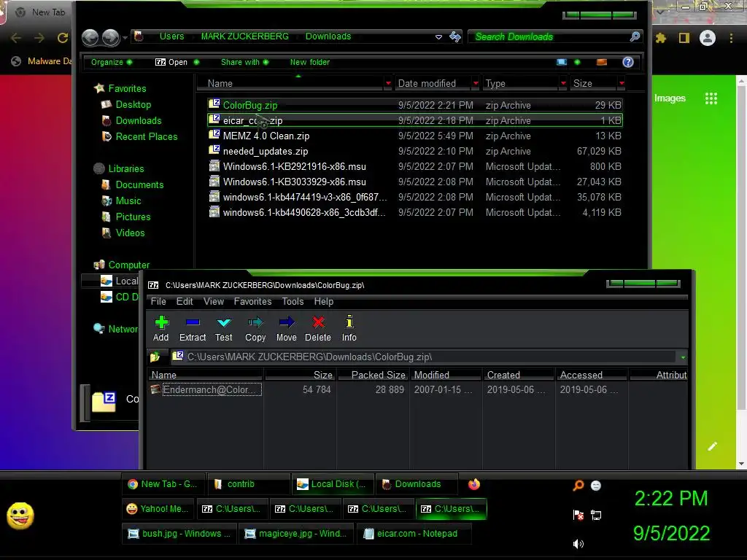
Task: Click the Add button in 7-Zip toolbar
Action: click(161, 329)
